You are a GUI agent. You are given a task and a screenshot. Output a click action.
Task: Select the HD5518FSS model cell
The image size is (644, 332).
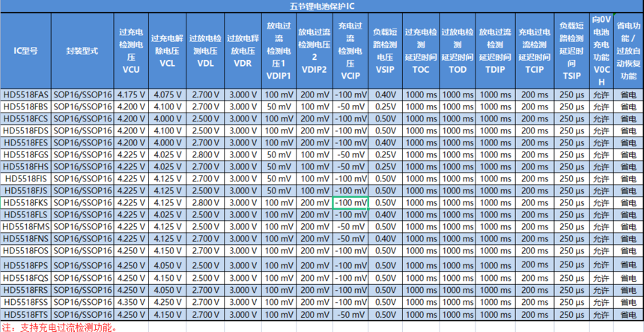coord(26,302)
